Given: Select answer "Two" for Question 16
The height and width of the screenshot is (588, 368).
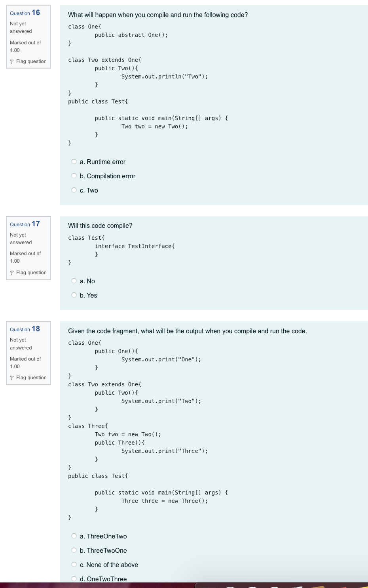Looking at the screenshot, I should tap(74, 190).
